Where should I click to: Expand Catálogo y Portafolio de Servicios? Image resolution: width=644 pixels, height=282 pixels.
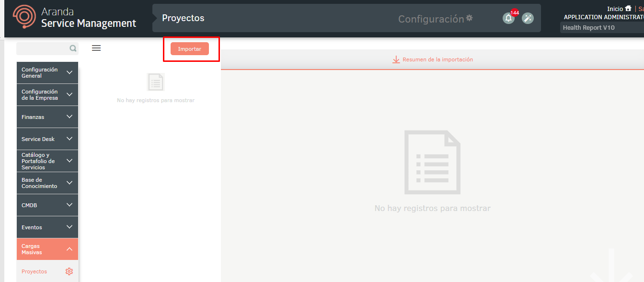tap(47, 161)
